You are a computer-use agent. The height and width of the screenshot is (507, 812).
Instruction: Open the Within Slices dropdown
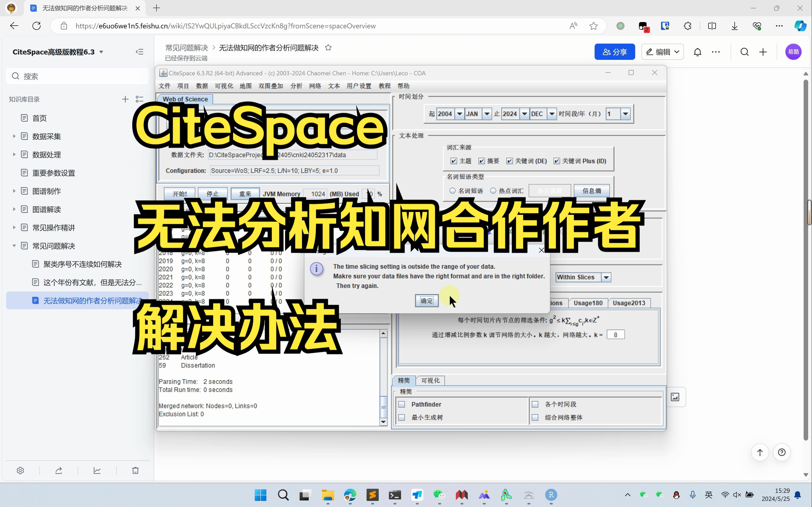[606, 277]
